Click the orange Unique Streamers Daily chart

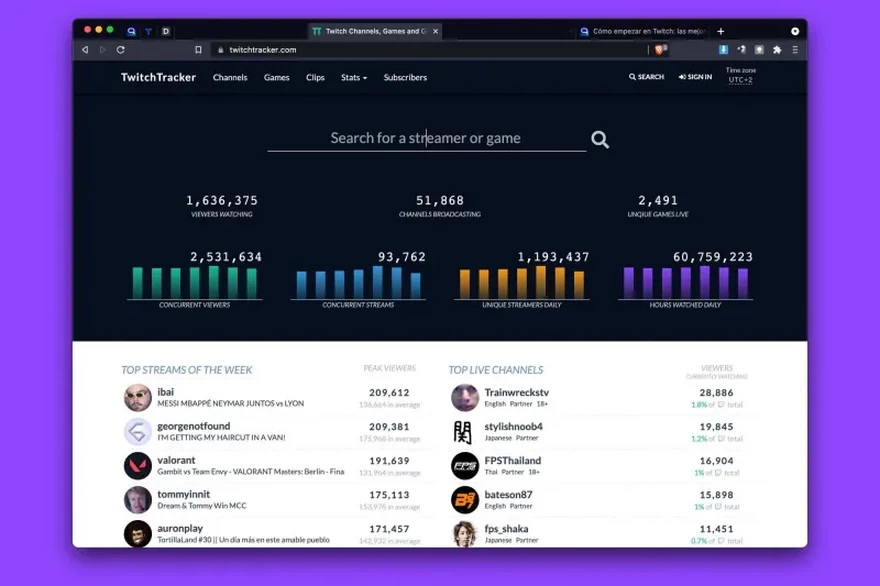[522, 282]
